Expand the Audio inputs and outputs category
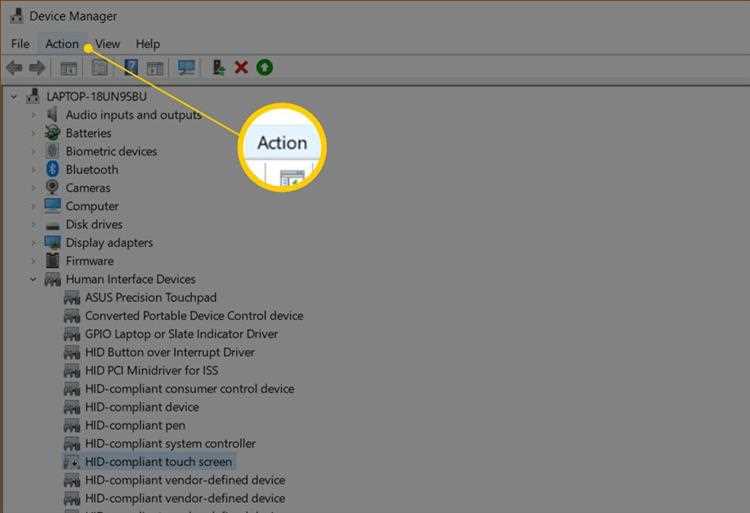Screen dimensions: 750x513 (x=33, y=115)
